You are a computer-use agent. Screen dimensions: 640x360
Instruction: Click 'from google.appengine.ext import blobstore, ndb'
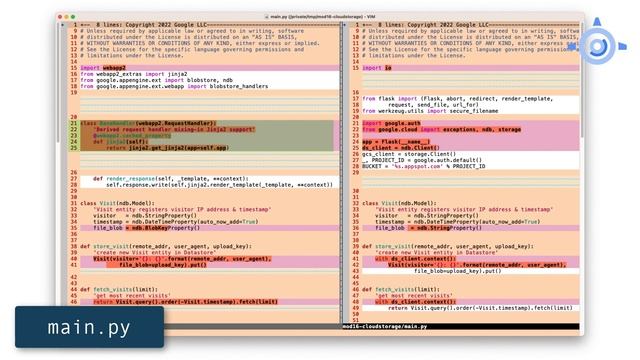tap(156, 80)
